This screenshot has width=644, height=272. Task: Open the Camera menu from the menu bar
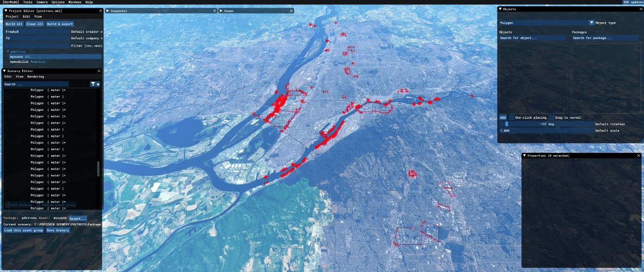pos(42,2)
